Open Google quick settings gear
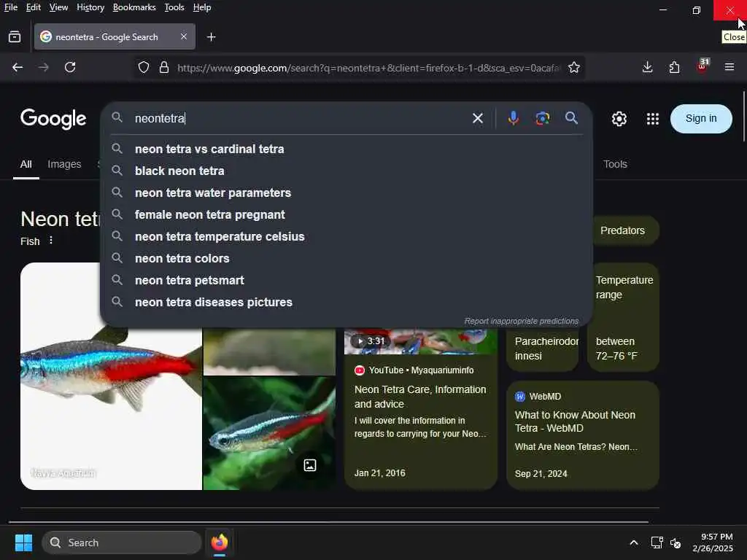The width and height of the screenshot is (747, 560). coord(619,119)
